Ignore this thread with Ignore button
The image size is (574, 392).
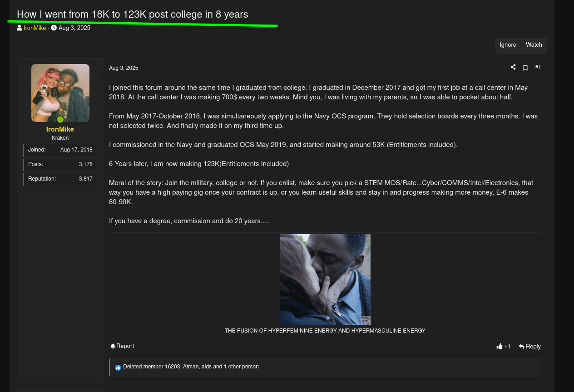(x=508, y=45)
